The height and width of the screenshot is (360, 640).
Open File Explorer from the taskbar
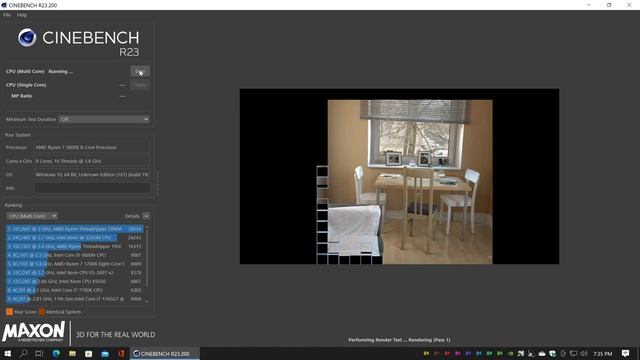coord(72,353)
